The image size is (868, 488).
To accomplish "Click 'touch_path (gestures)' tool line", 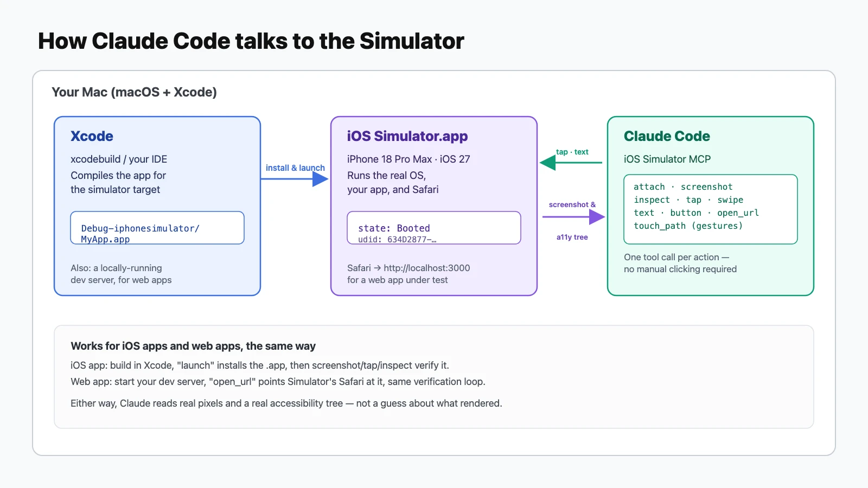I will point(688,226).
